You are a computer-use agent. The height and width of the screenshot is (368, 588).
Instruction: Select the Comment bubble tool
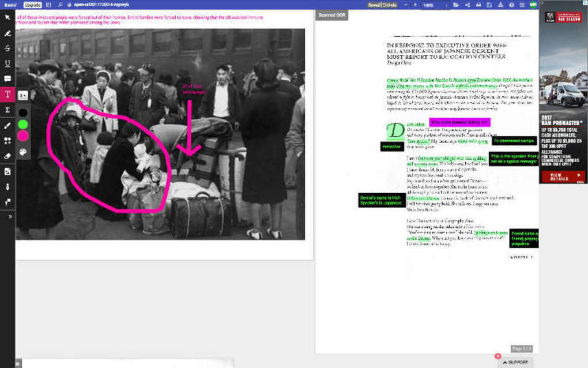[7, 79]
